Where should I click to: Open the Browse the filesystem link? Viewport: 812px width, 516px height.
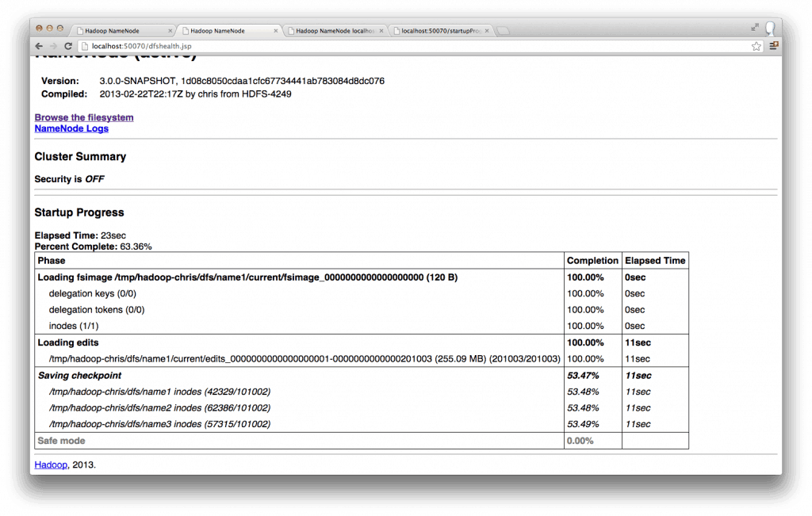(x=84, y=117)
